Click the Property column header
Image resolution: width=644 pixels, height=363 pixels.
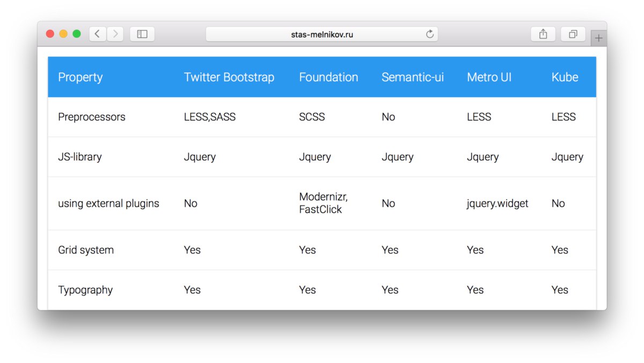pos(80,77)
